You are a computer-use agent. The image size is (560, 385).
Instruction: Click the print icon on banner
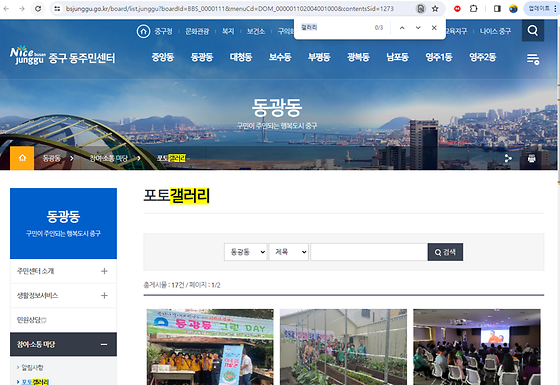(531, 158)
